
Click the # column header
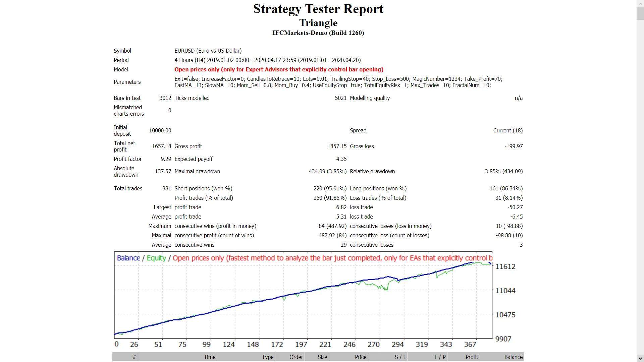pyautogui.click(x=134, y=357)
